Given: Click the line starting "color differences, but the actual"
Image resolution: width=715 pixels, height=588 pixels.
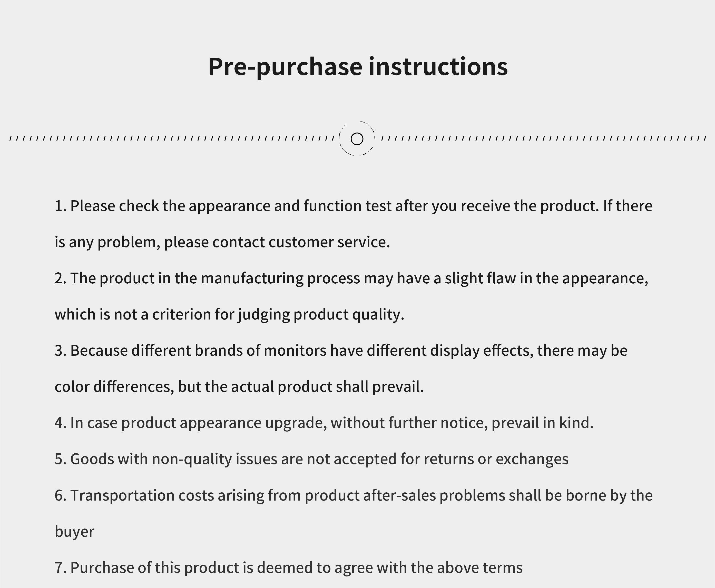Looking at the screenshot, I should (x=239, y=387).
